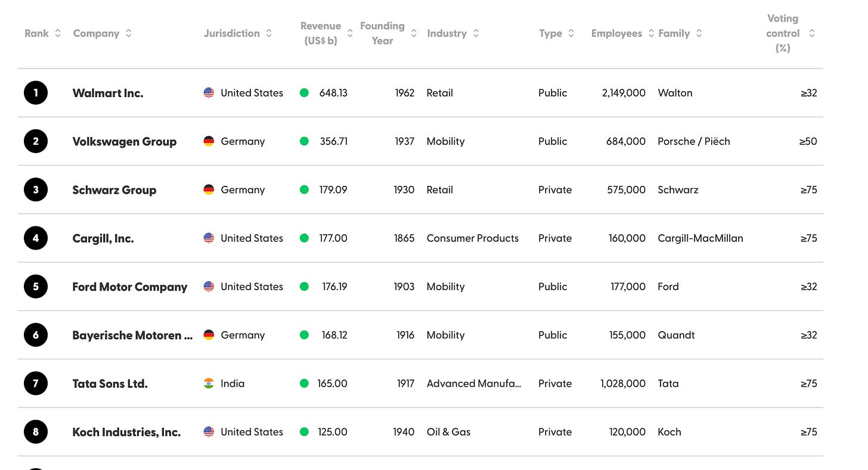This screenshot has height=470, width=868.
Task: Select revenue value 168.12
Action: (334, 335)
